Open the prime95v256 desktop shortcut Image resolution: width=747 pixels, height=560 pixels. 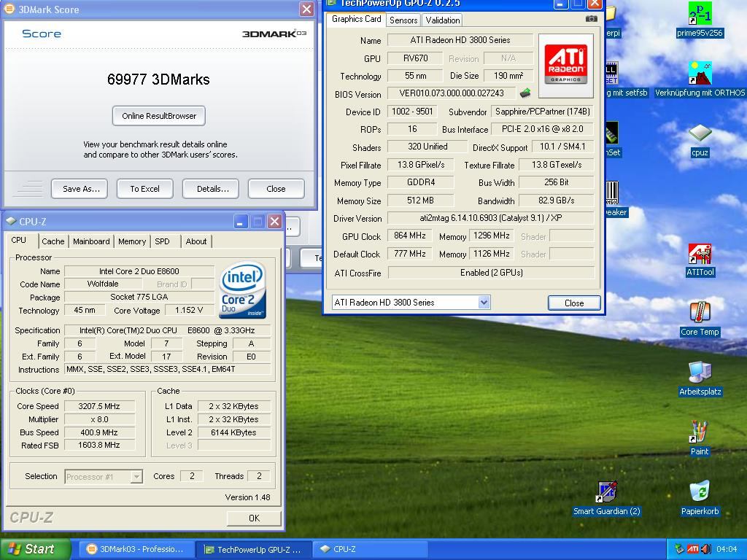700,13
